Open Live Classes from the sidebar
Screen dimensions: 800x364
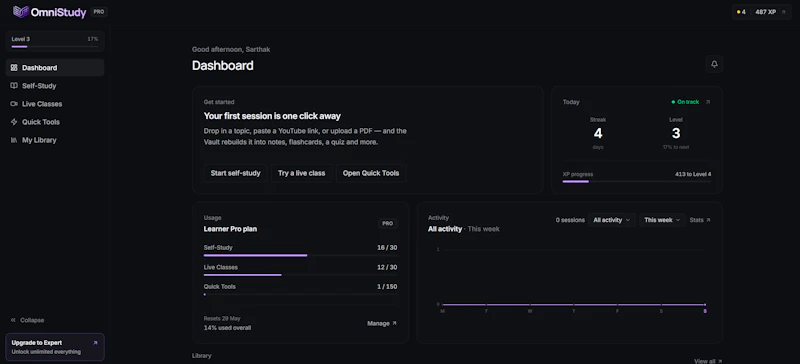pyautogui.click(x=55, y=104)
